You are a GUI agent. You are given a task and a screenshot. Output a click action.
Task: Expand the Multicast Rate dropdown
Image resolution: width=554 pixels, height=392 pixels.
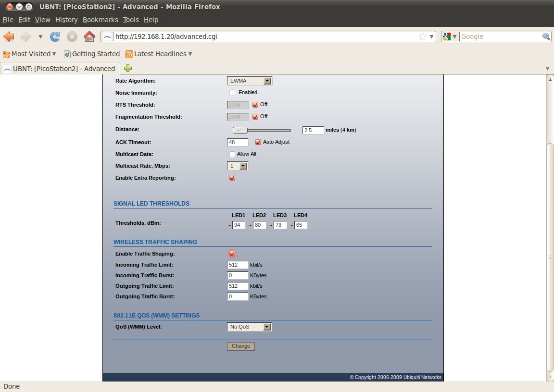pyautogui.click(x=238, y=166)
